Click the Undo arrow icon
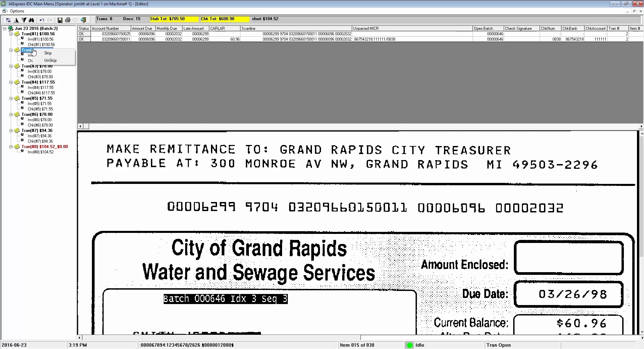Screen dimensions: 644x349 pos(42,20)
